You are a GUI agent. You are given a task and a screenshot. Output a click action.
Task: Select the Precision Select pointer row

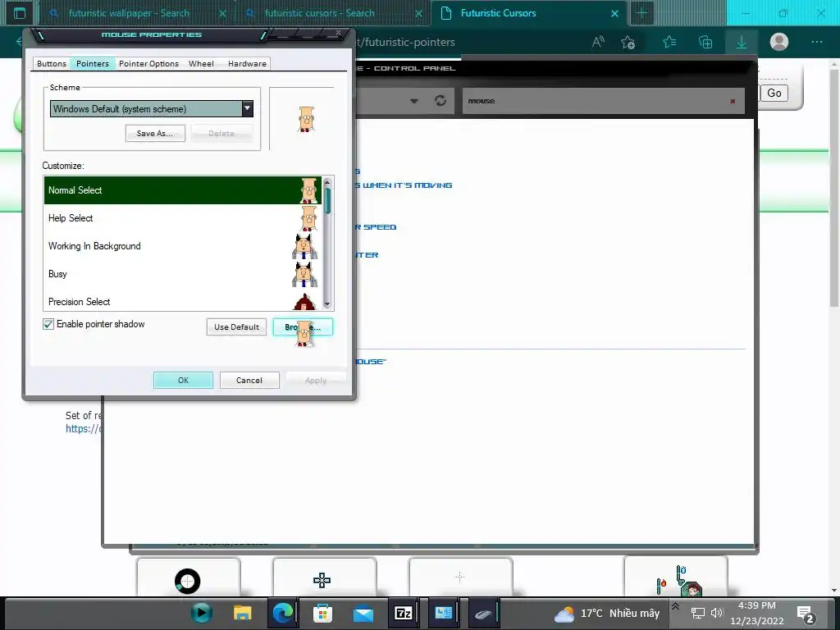click(x=183, y=300)
